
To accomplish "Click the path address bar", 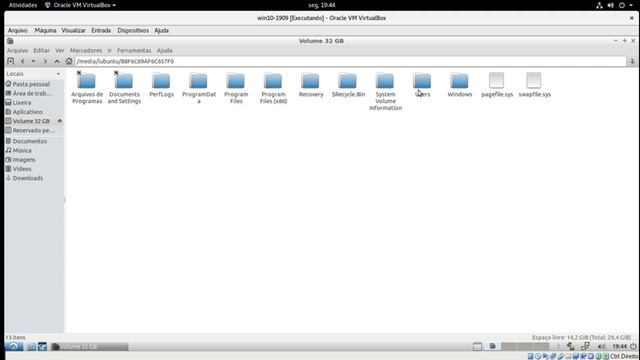I will coord(350,61).
